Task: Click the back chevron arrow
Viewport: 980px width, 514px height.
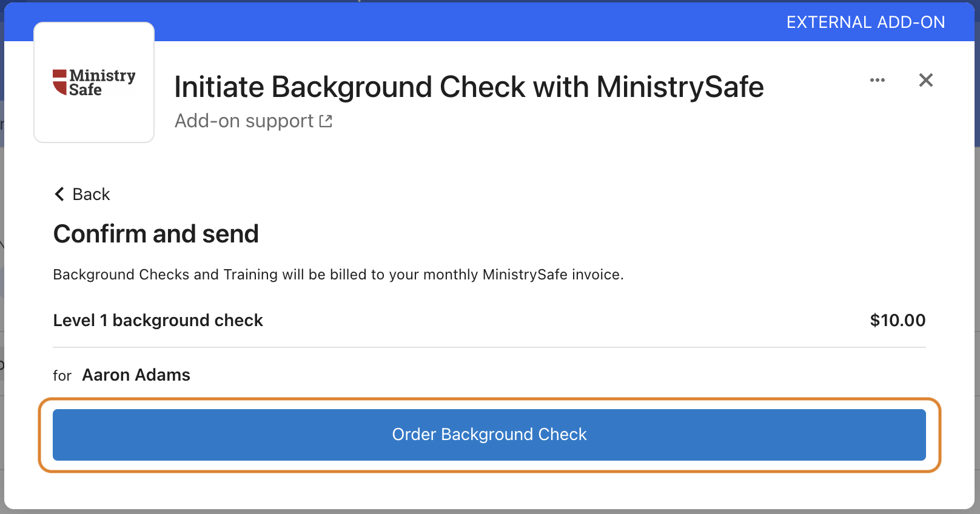Action: point(59,194)
